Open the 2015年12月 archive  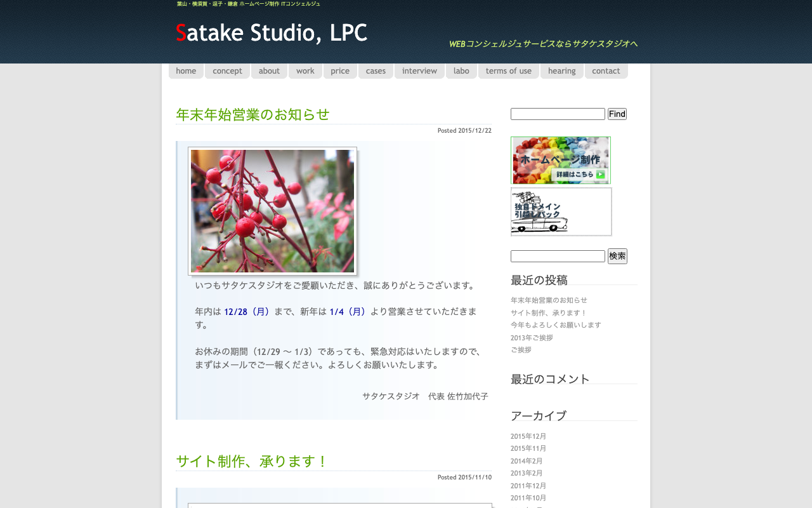pos(528,436)
